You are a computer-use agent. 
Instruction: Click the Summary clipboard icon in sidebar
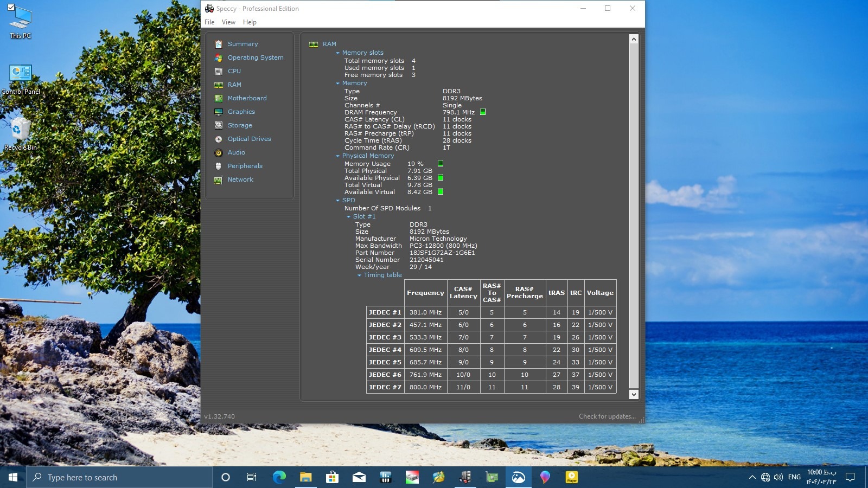(219, 44)
